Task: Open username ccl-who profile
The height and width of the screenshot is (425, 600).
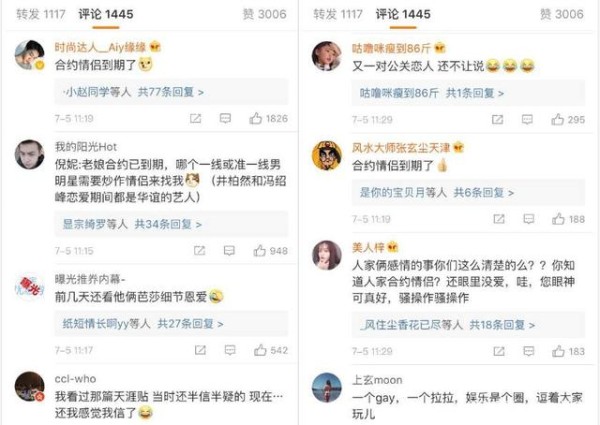Action: [x=75, y=379]
